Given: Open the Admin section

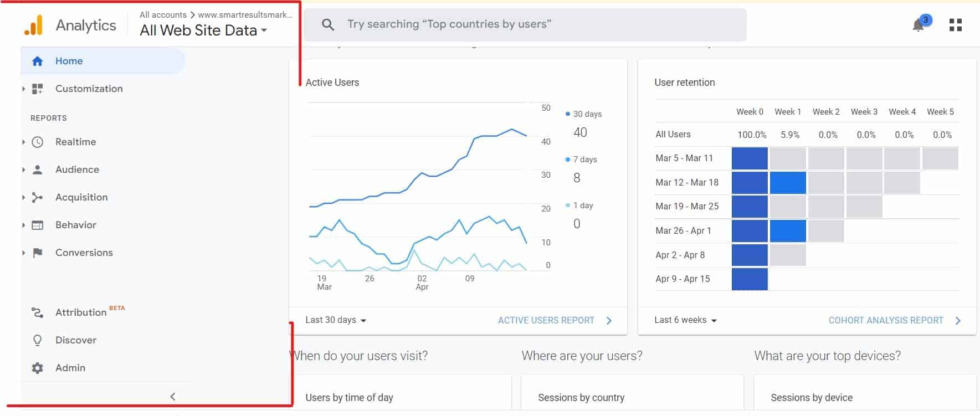Looking at the screenshot, I should pyautogui.click(x=70, y=368).
